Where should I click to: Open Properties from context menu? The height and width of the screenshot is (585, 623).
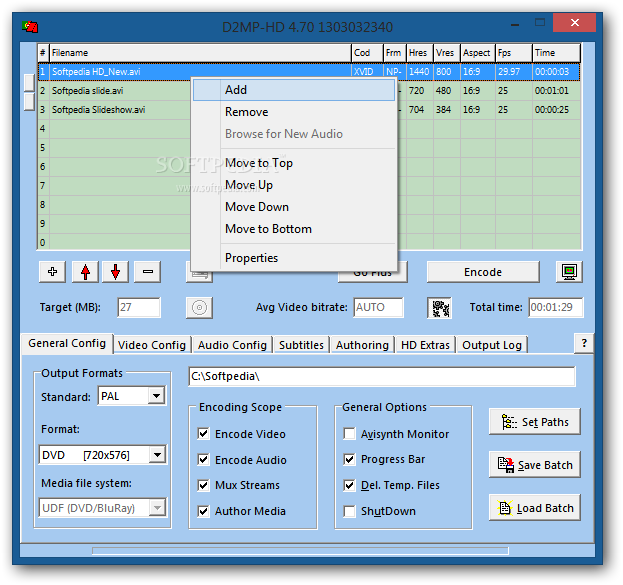click(294, 258)
